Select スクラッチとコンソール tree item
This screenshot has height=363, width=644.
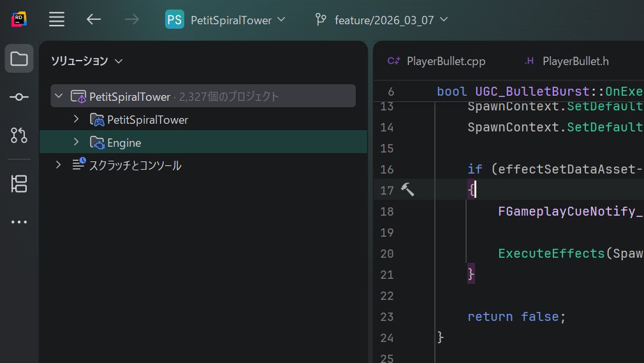point(135,165)
